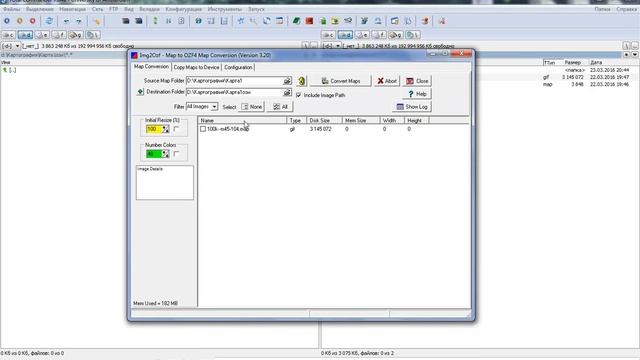Sort right panel by Размер column
The height and width of the screenshot is (360, 640).
point(572,62)
